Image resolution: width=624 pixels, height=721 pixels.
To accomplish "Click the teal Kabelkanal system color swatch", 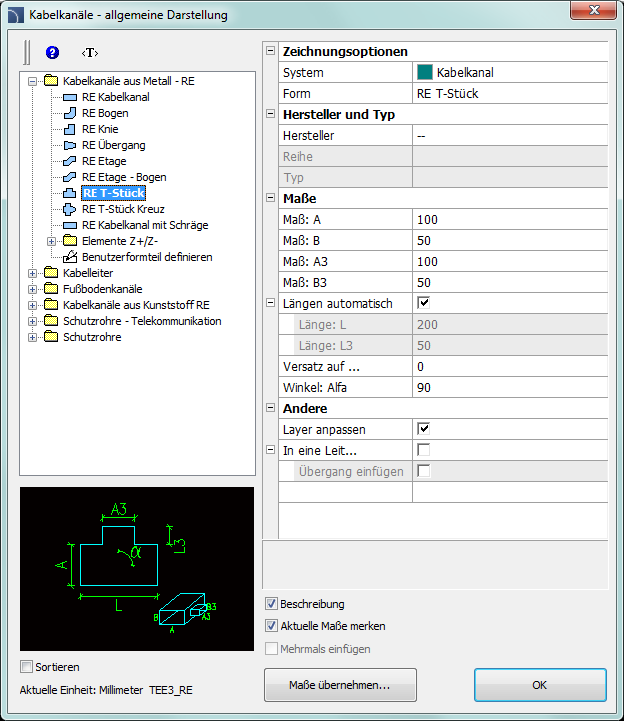I will pyautogui.click(x=424, y=73).
